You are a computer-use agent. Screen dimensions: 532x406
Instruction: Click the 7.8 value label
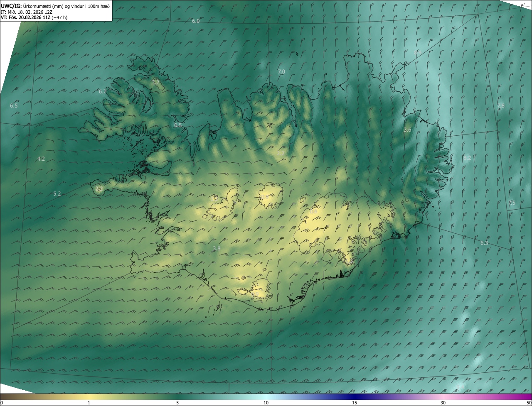click(x=501, y=106)
